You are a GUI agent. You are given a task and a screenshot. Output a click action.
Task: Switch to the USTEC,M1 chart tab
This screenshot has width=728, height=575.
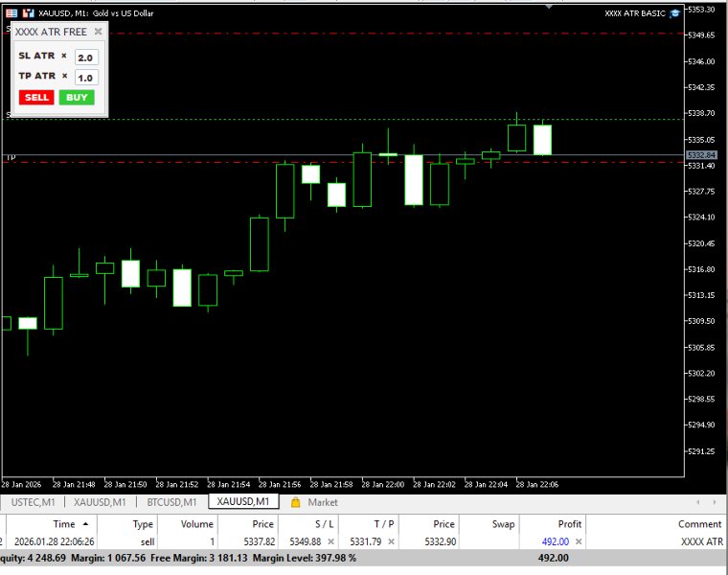(33, 502)
